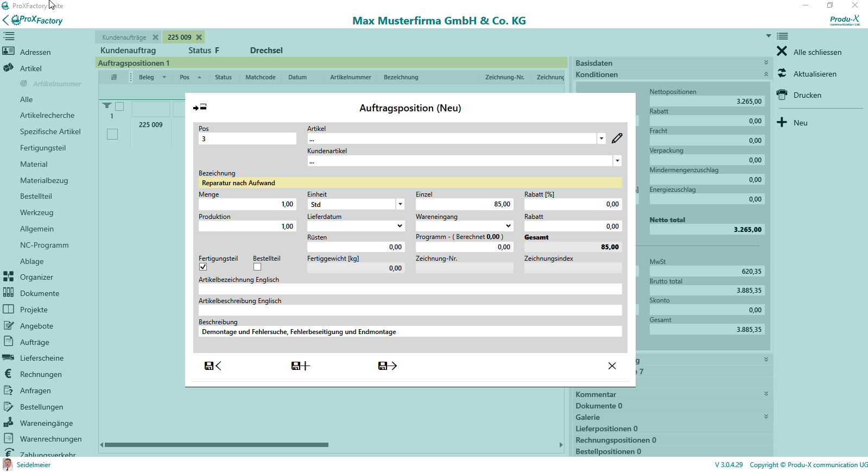Click the Seidelmeier user name in the status bar
The height and width of the screenshot is (472, 868).
click(34, 465)
